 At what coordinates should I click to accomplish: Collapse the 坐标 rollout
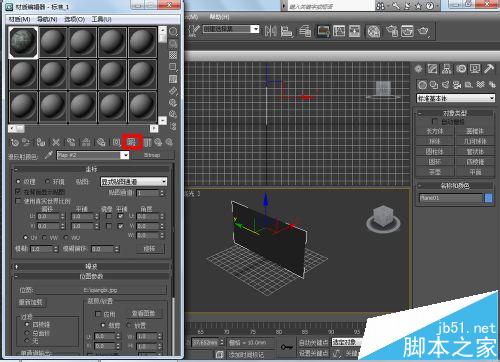click(92, 169)
